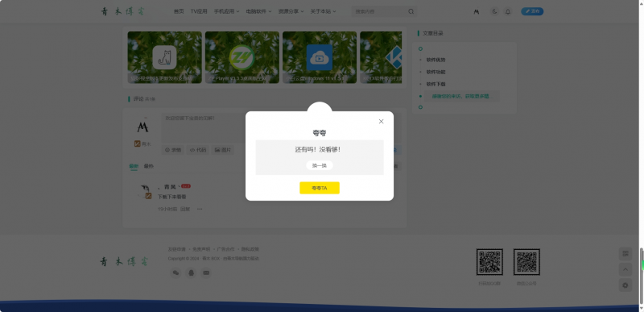Viewport: 644px width, 312px height.
Task: Click the yellow 夸夸TA button
Action: (x=320, y=188)
